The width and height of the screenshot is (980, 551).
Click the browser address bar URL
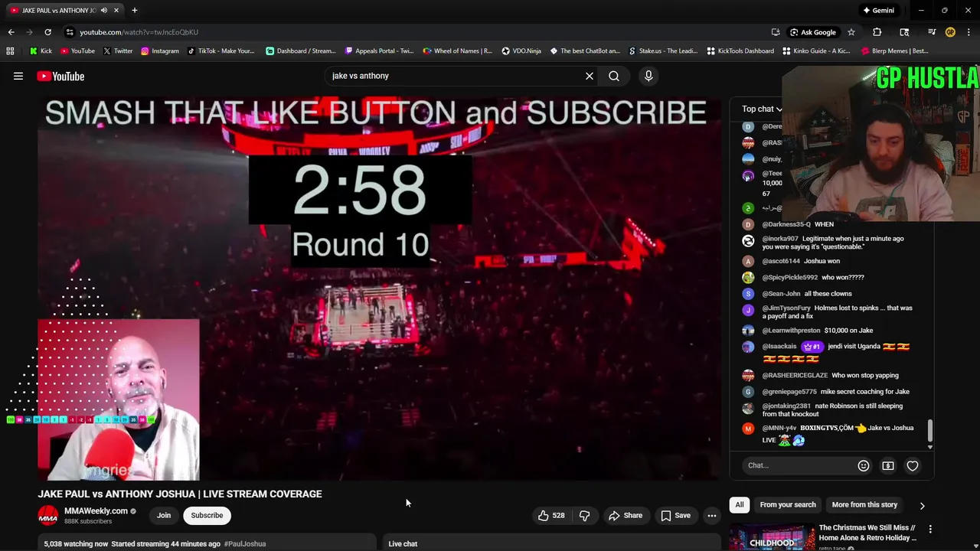tap(139, 32)
